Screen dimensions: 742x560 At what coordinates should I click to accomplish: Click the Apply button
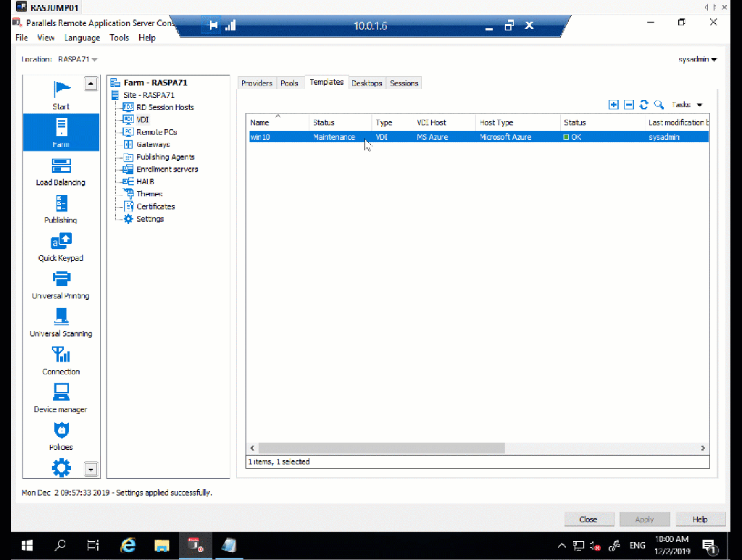click(644, 519)
